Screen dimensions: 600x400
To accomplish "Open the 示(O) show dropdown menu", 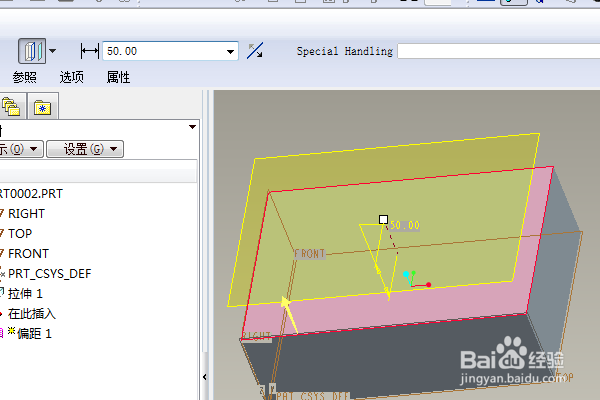I will [x=21, y=149].
